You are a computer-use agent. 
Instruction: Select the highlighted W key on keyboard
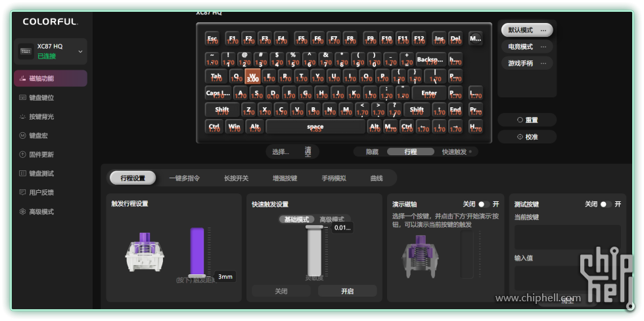coord(252,76)
